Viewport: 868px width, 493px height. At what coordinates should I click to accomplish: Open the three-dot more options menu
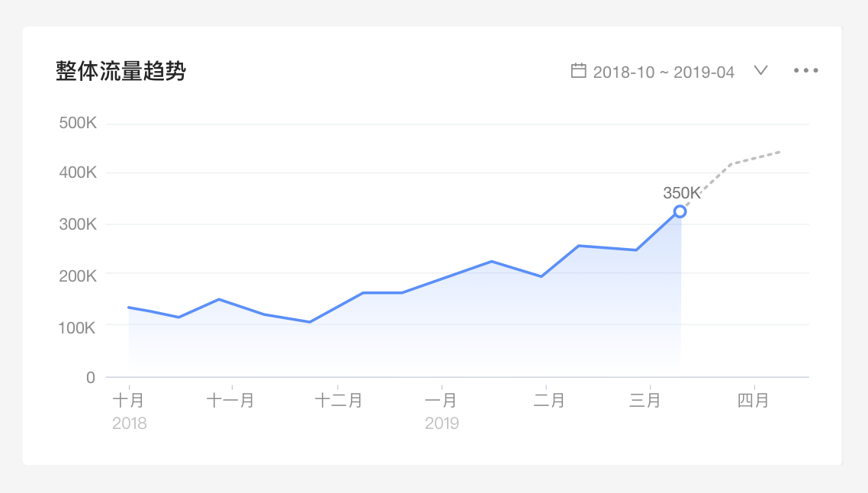pyautogui.click(x=806, y=70)
